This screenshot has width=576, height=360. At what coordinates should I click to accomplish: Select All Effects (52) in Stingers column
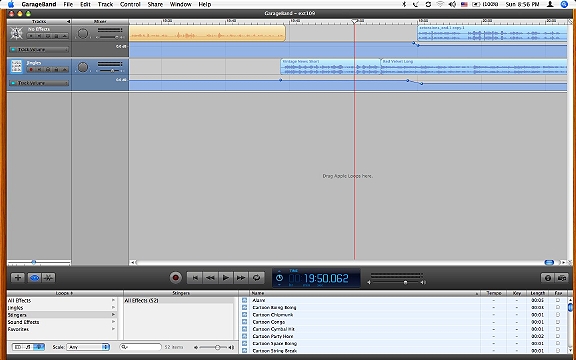(179, 300)
